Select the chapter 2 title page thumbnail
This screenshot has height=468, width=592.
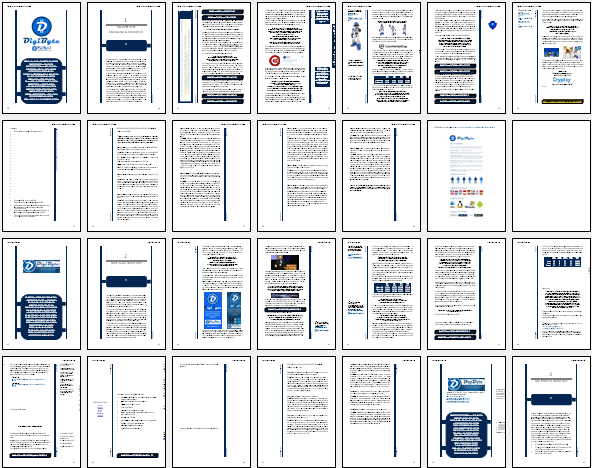126,294
